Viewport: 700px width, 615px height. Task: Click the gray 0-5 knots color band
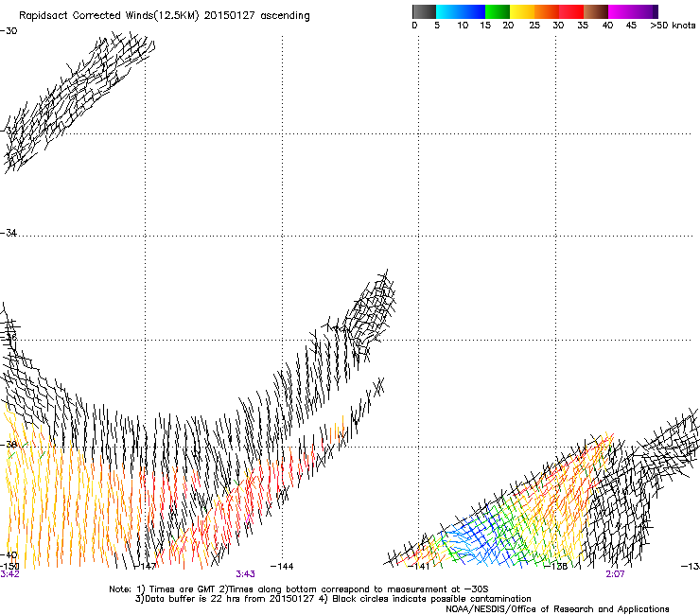(424, 11)
